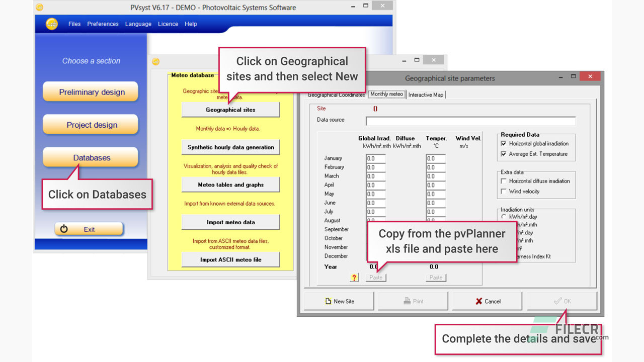Click the OK button in site parameters

click(562, 301)
